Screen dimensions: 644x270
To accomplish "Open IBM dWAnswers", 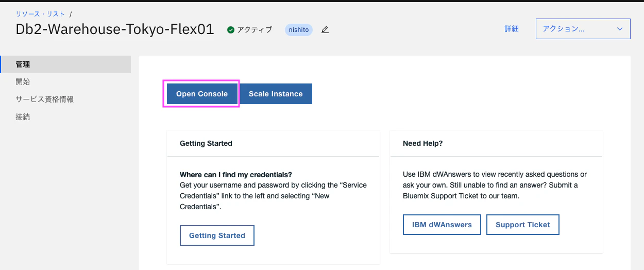I will pyautogui.click(x=442, y=225).
